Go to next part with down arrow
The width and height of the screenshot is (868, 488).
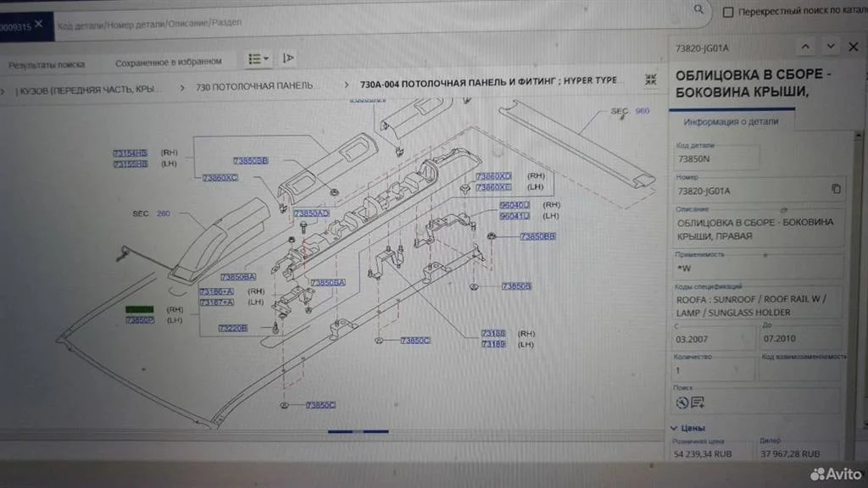tap(831, 46)
